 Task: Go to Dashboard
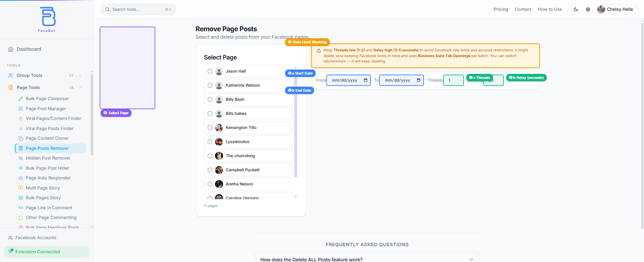coord(47,49)
